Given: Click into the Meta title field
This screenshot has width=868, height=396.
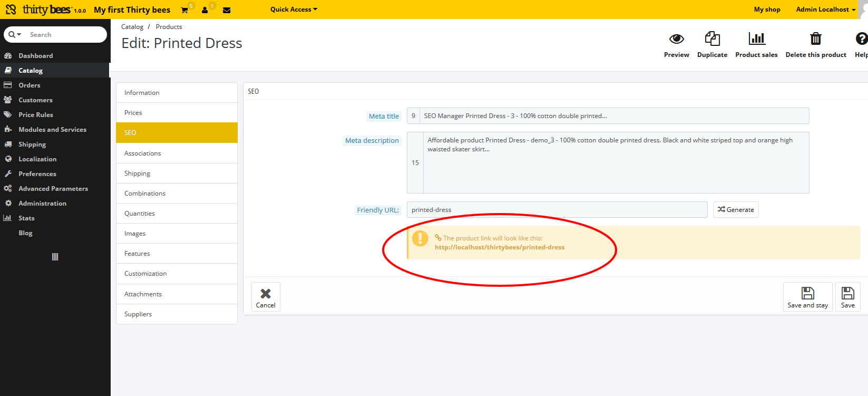Looking at the screenshot, I should click(x=614, y=116).
